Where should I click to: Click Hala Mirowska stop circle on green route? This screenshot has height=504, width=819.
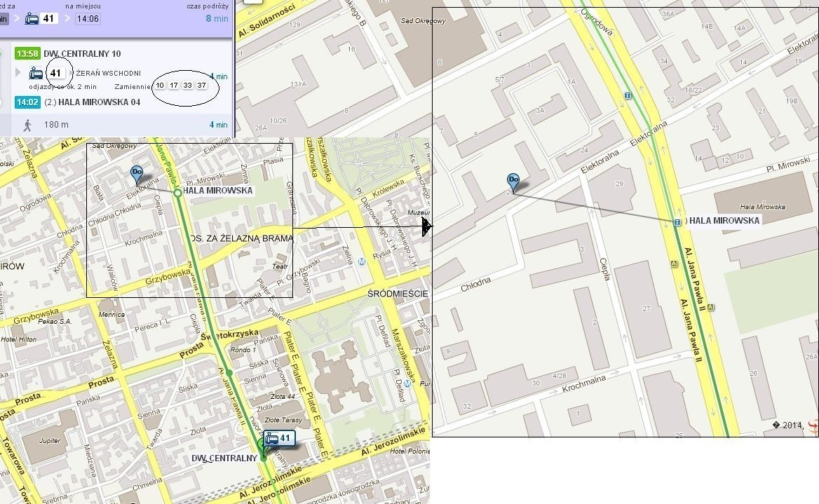point(177,193)
